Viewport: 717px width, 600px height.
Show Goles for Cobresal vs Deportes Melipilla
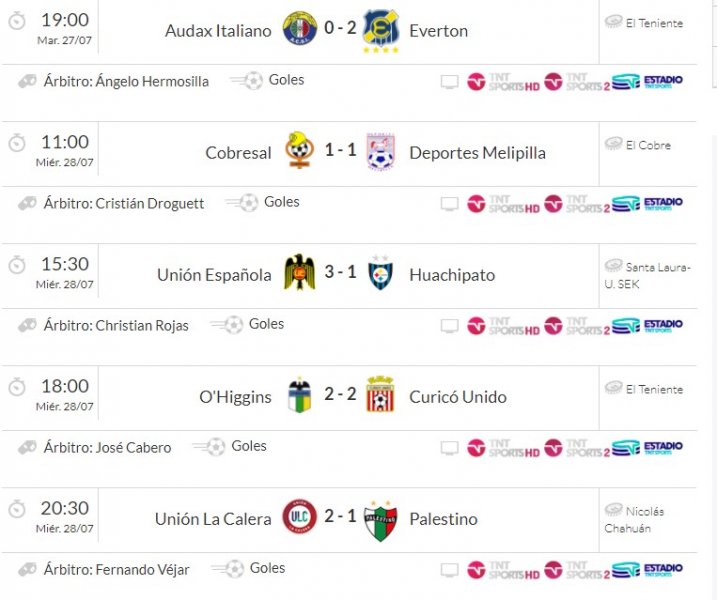coord(281,202)
